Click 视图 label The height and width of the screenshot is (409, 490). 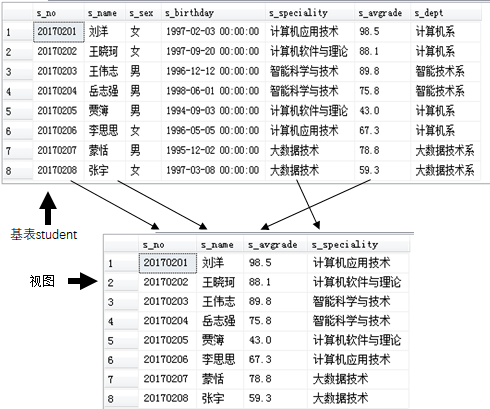[x=42, y=281]
